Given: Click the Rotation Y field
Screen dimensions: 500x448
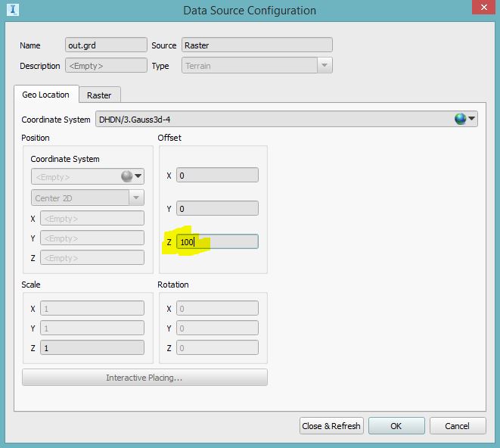Looking at the screenshot, I should pos(218,328).
